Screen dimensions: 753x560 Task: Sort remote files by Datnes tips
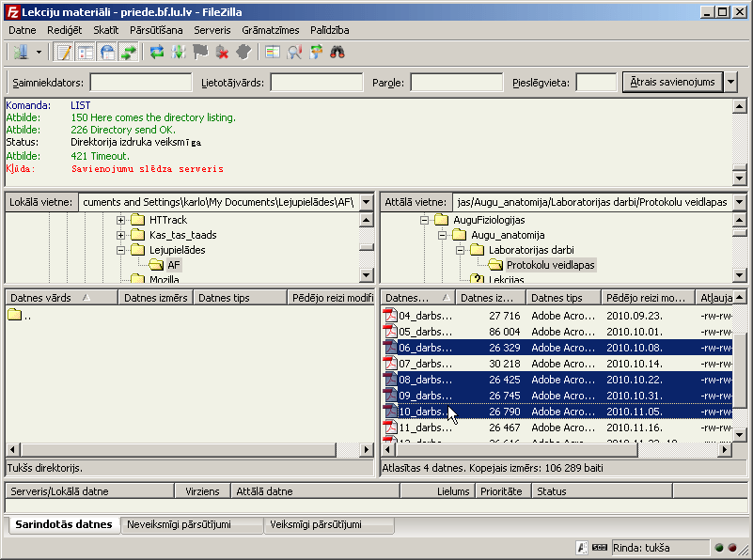[563, 298]
